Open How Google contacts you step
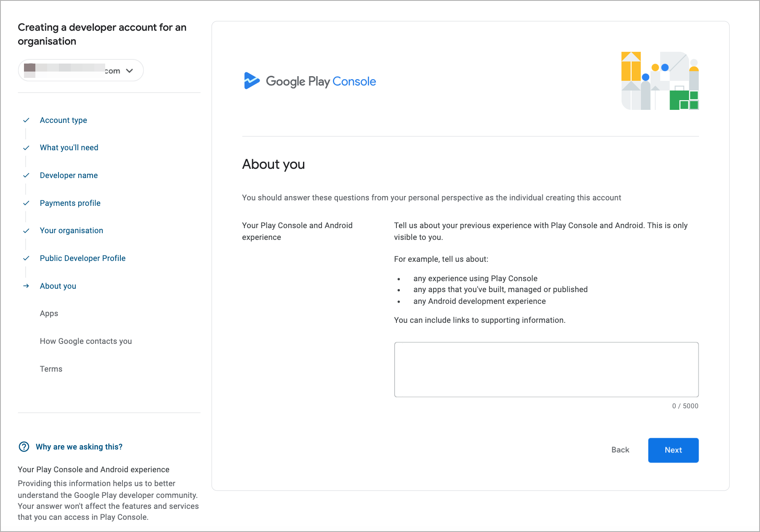Viewport: 760px width, 532px height. pyautogui.click(x=86, y=341)
